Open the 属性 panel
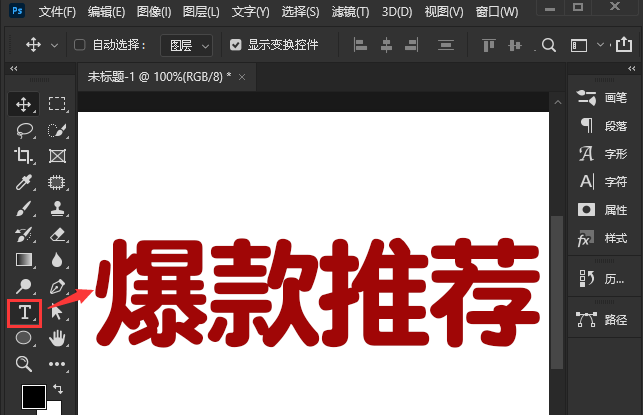This screenshot has height=415, width=643. pyautogui.click(x=602, y=210)
